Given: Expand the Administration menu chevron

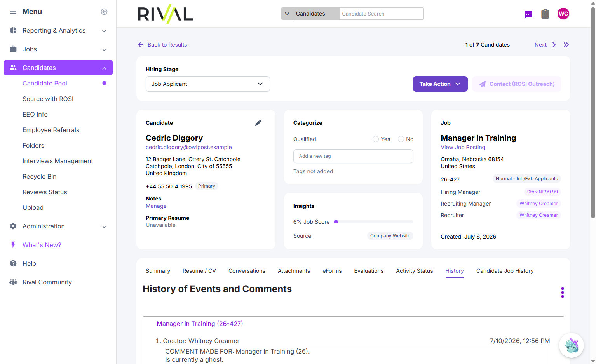Looking at the screenshot, I should click(x=104, y=226).
